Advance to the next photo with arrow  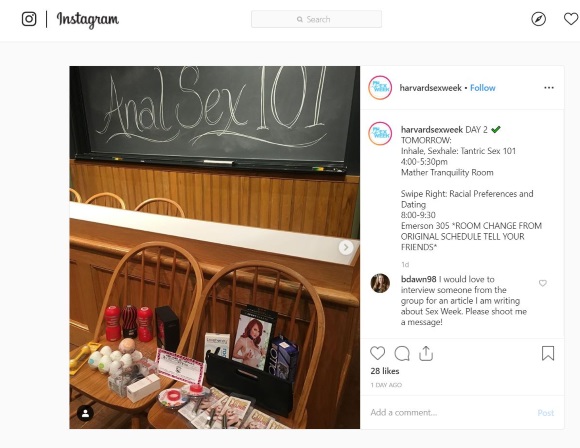(x=346, y=247)
